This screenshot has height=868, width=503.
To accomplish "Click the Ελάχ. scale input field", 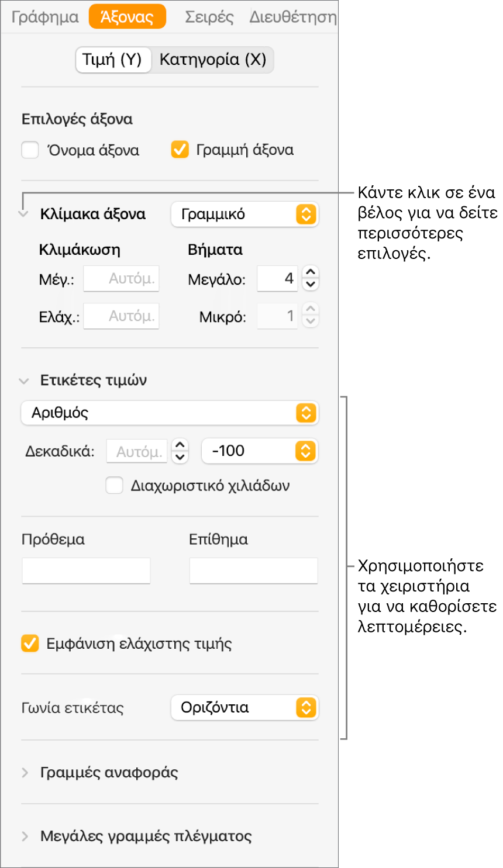I will (x=121, y=316).
